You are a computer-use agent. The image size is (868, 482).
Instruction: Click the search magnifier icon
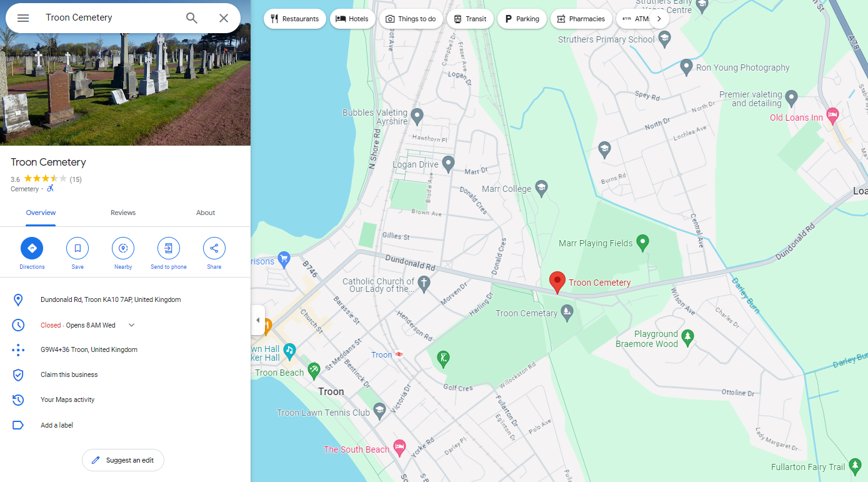192,18
